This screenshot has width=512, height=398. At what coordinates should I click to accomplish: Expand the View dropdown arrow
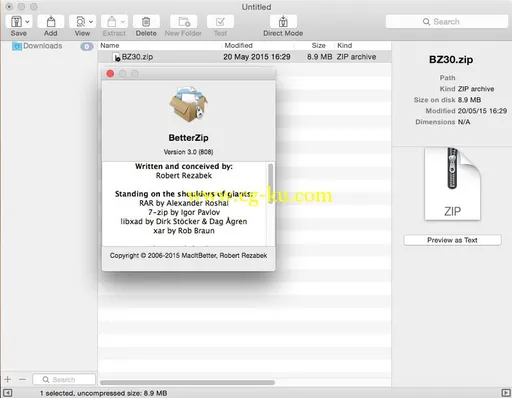(x=91, y=22)
